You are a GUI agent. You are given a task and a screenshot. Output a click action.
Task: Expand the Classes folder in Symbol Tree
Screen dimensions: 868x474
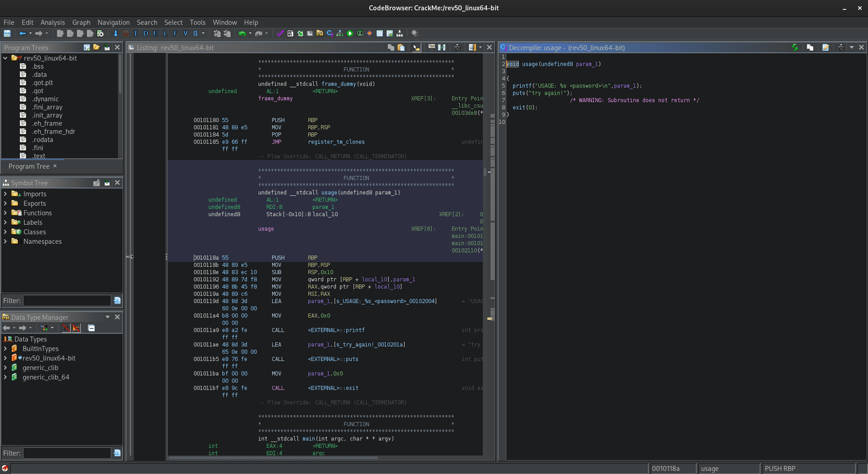click(x=5, y=232)
